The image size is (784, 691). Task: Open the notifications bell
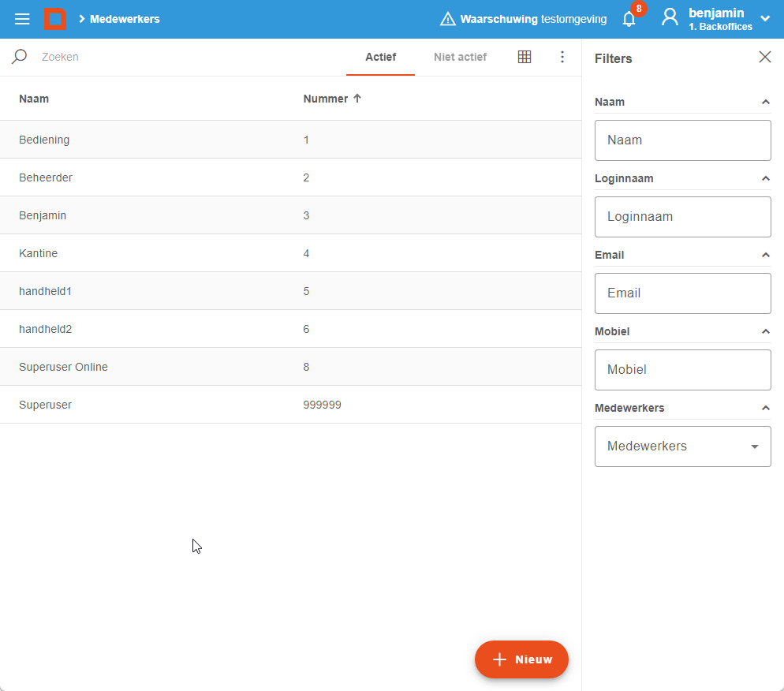point(629,20)
